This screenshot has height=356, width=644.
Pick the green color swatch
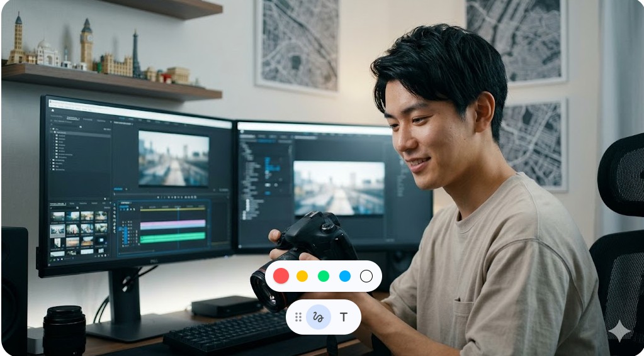[324, 276]
